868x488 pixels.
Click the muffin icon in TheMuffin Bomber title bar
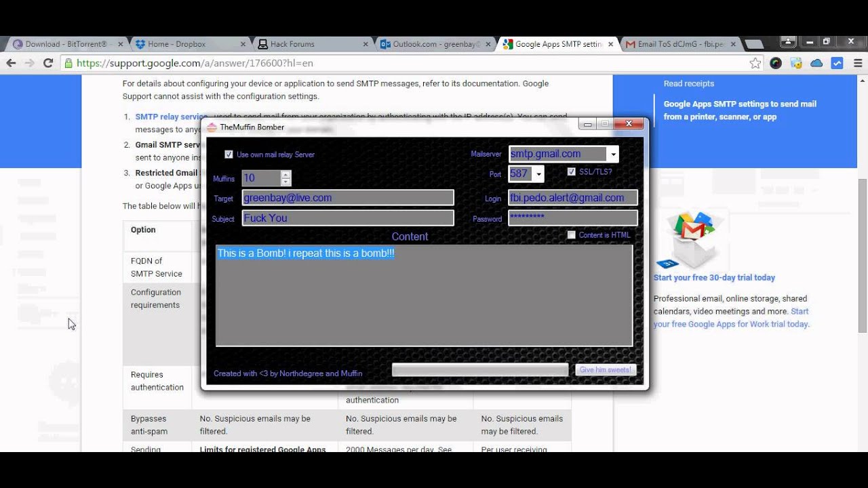point(212,127)
